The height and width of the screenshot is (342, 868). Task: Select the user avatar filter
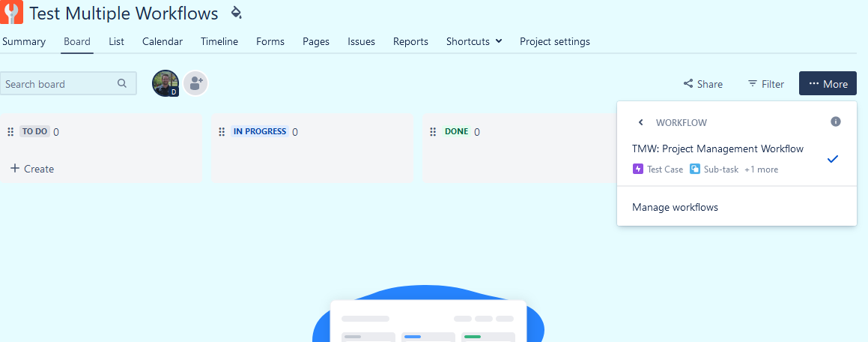pyautogui.click(x=166, y=84)
